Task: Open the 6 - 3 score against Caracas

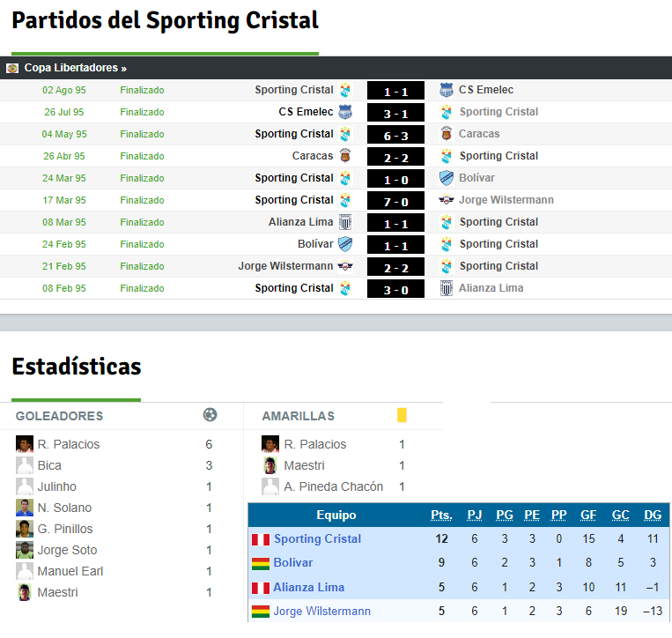Action: pyautogui.click(x=395, y=135)
